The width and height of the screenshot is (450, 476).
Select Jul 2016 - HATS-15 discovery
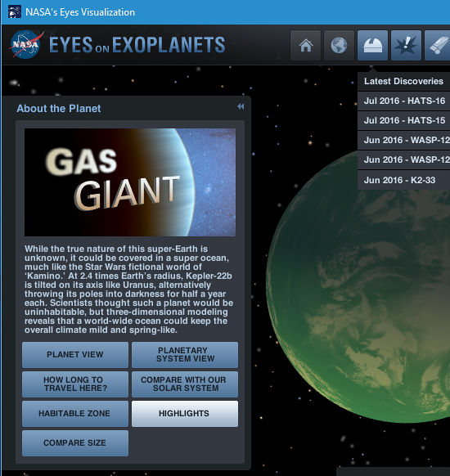[404, 120]
